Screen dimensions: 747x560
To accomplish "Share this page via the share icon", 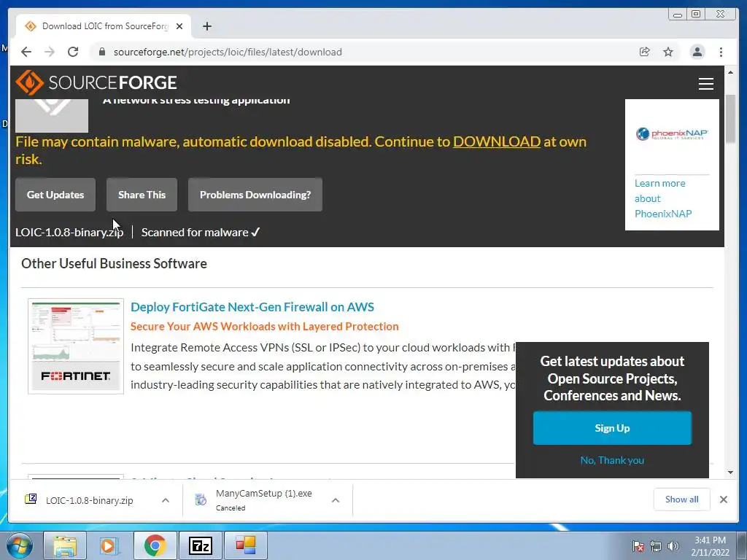I will [645, 52].
